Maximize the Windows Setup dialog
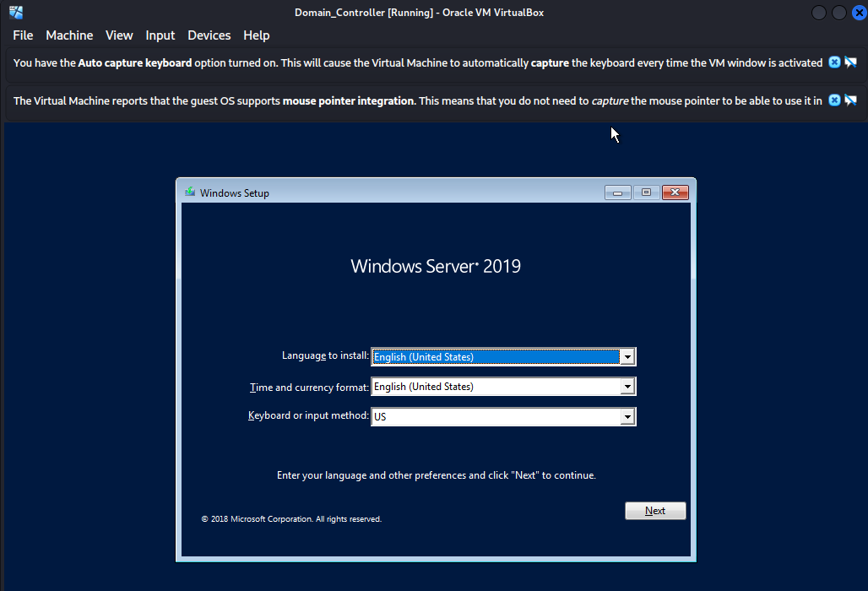868x591 pixels. click(x=646, y=192)
